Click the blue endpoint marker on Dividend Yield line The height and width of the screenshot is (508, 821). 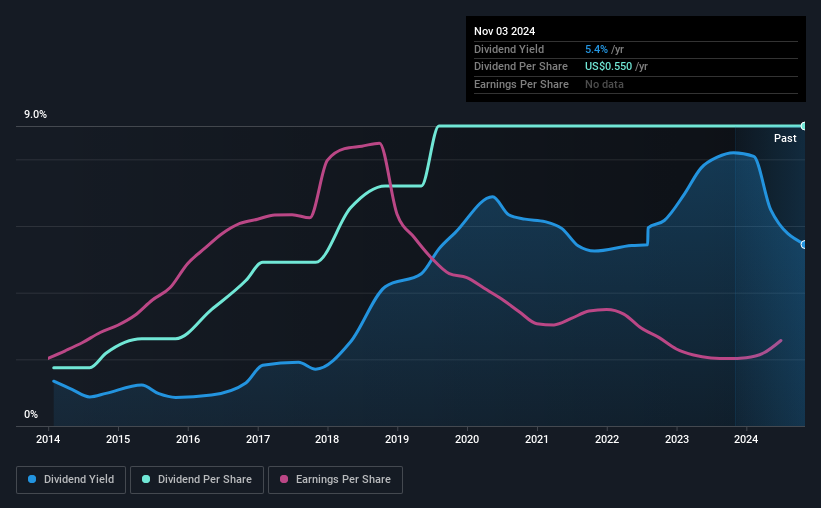[804, 244]
